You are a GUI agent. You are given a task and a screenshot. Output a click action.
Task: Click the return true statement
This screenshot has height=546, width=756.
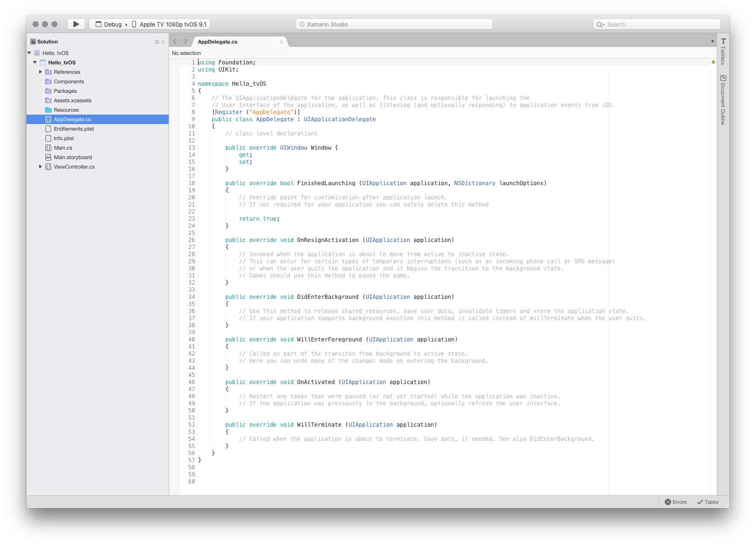pyautogui.click(x=259, y=219)
